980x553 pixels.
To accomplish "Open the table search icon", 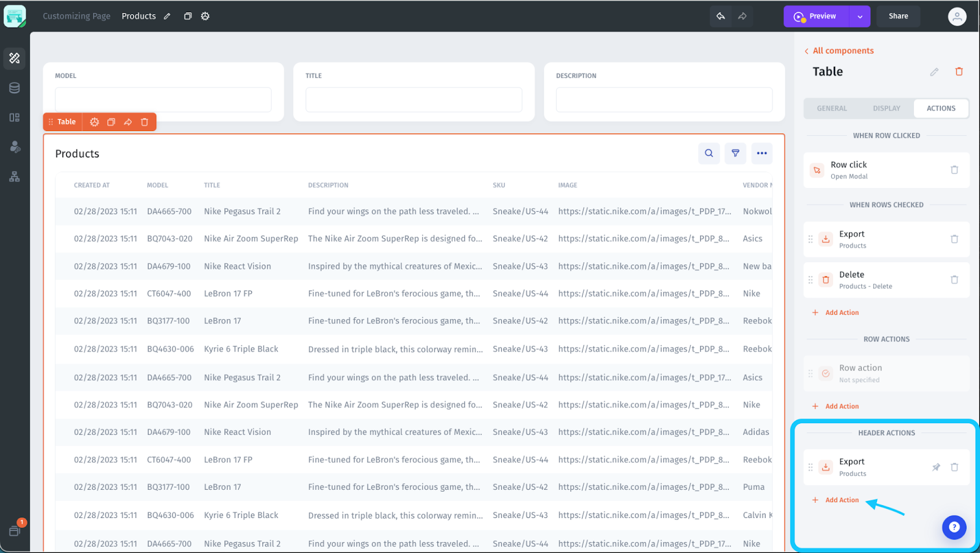I will click(709, 153).
